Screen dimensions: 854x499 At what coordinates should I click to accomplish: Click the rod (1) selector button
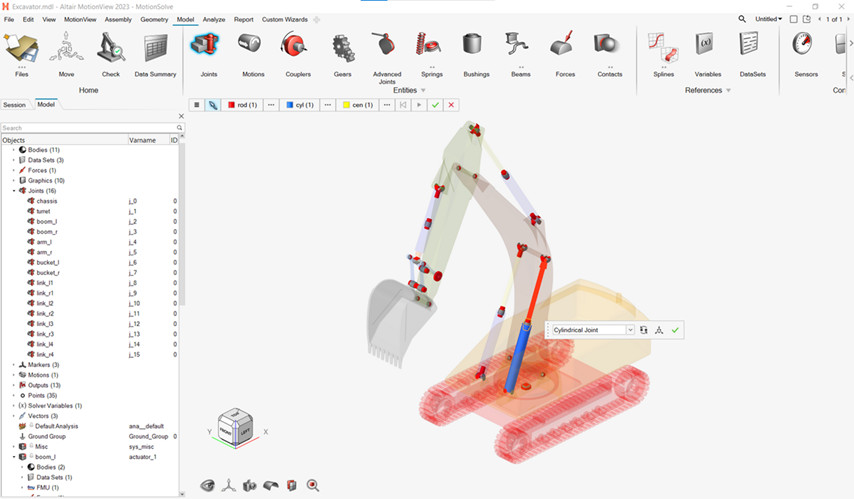[242, 105]
